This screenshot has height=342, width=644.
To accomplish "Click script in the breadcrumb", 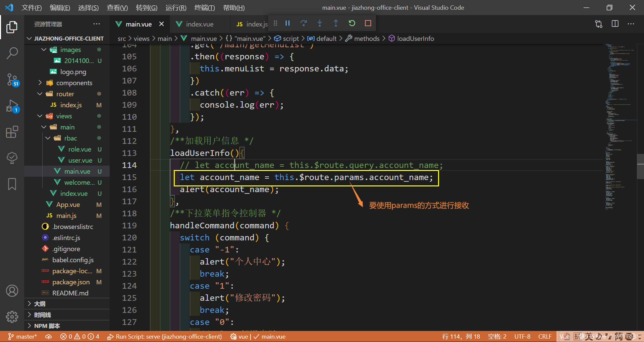I will point(290,39).
